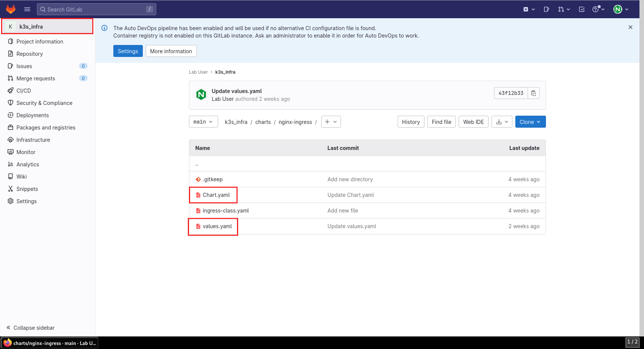Open ingress-class.yaml file
The image size is (644, 349).
225,211
